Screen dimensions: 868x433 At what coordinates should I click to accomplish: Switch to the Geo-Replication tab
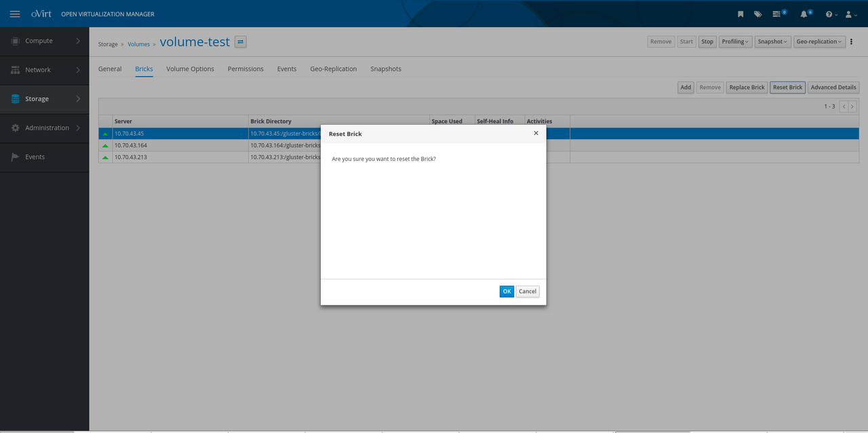(333, 69)
